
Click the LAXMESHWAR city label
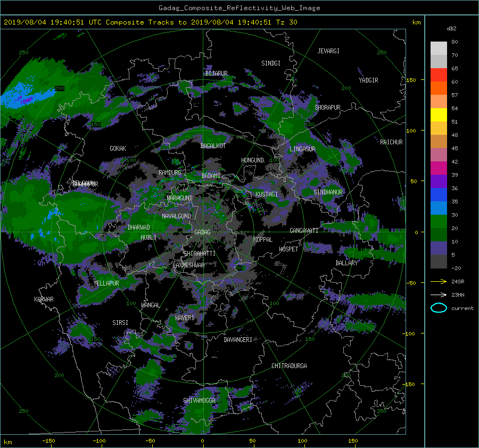coord(188,265)
